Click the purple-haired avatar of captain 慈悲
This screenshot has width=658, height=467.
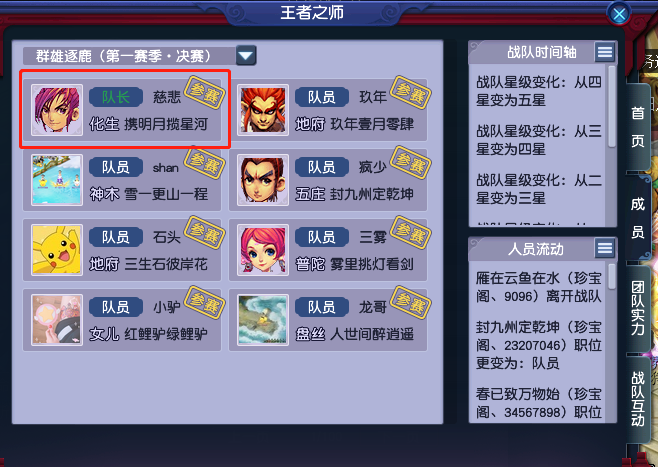[x=57, y=110]
